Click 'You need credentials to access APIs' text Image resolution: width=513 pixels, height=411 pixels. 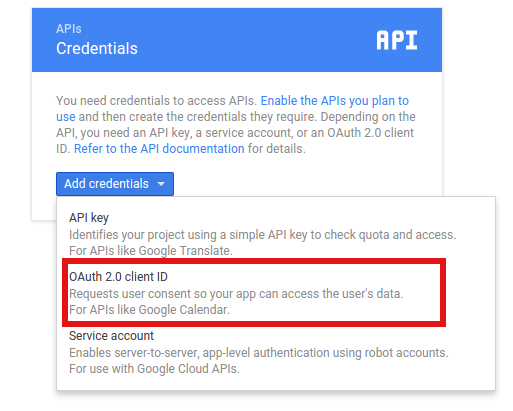pos(157,101)
